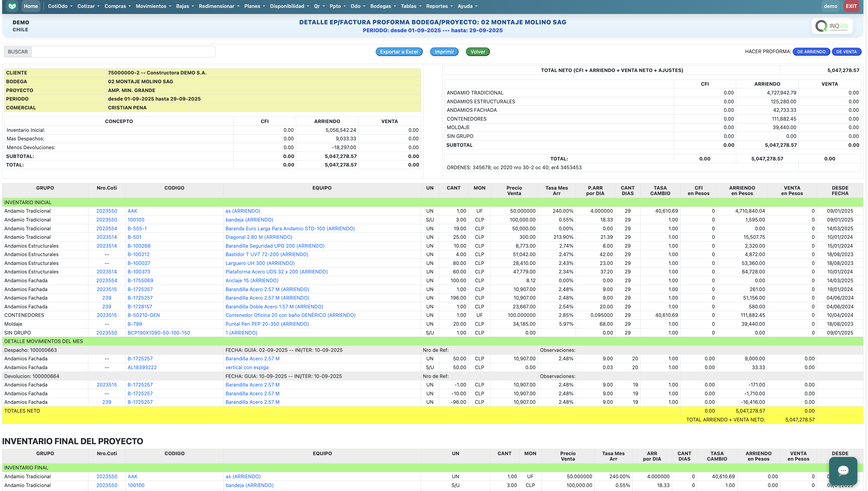Open equipment code B-50210-GEN link
This screenshot has width=868, height=491.
[x=143, y=315]
